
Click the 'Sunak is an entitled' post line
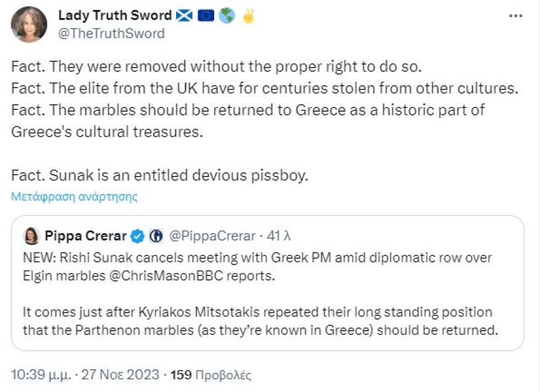pyautogui.click(x=159, y=175)
